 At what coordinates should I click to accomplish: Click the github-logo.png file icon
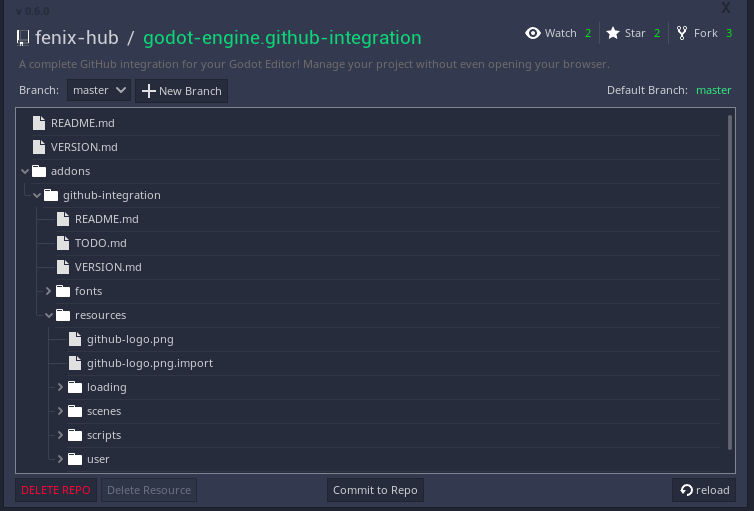(75, 339)
